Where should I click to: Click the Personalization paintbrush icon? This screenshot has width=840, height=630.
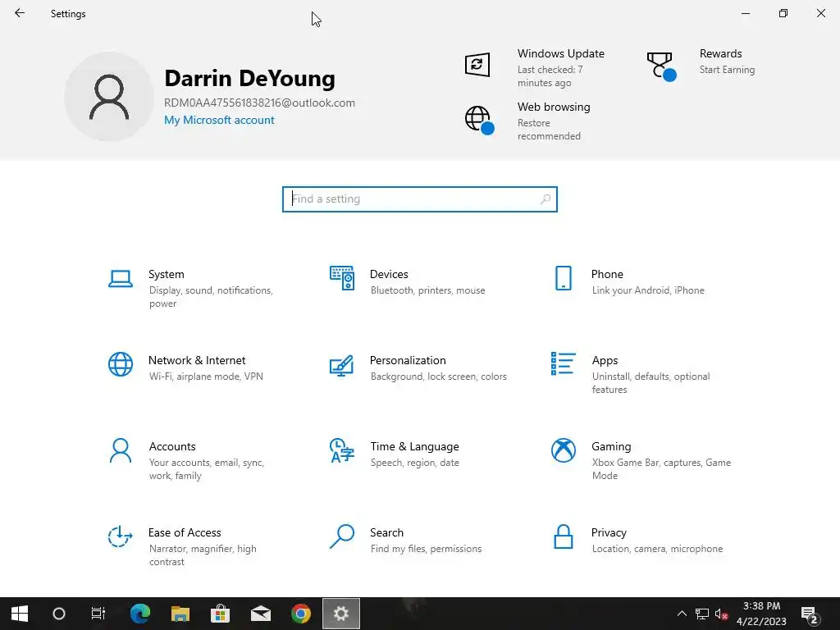(x=342, y=365)
